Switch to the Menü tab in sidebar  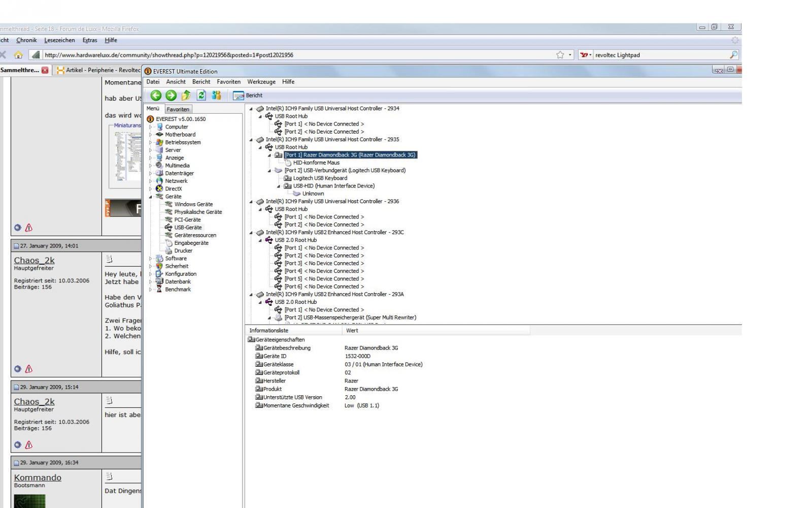[x=153, y=109]
